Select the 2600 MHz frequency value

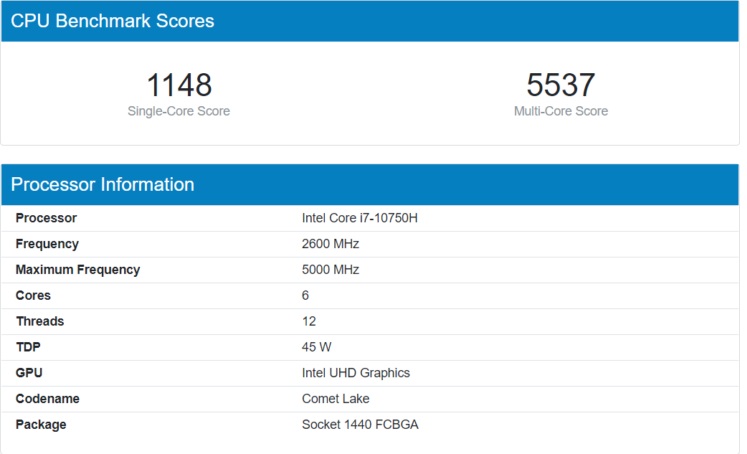[330, 244]
